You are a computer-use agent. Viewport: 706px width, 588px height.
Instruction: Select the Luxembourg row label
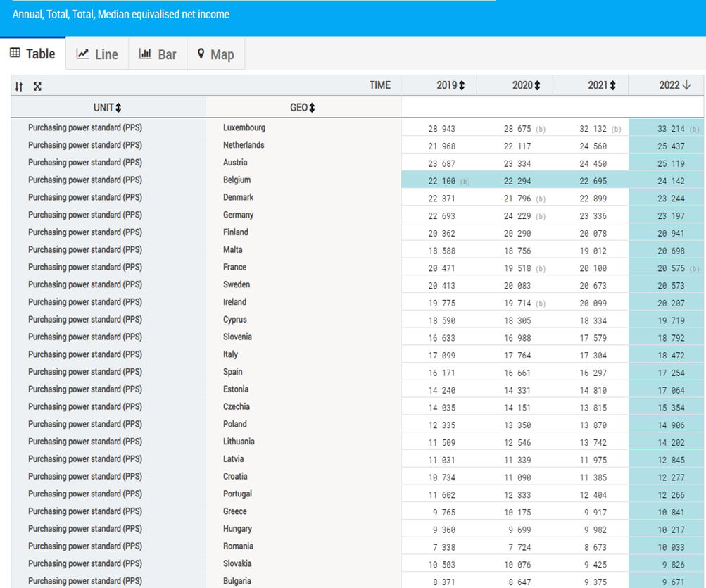pyautogui.click(x=244, y=128)
